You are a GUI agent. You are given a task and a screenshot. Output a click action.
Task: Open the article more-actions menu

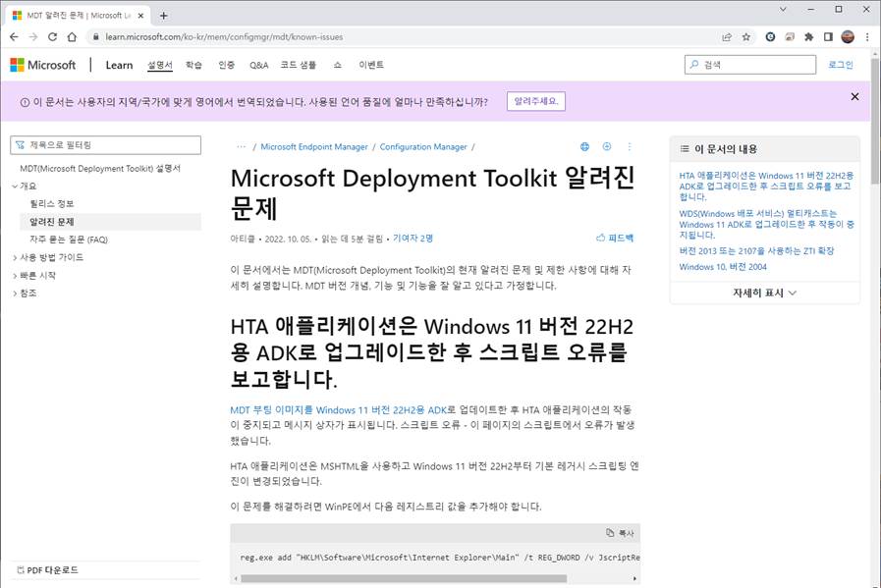(x=630, y=146)
